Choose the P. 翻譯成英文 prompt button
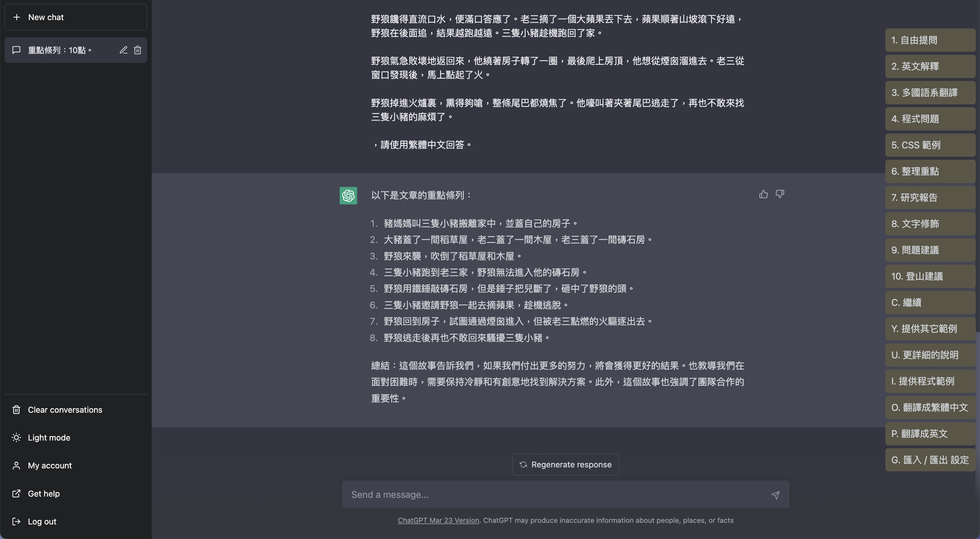Screen dimensions: 980x539 pos(930,434)
